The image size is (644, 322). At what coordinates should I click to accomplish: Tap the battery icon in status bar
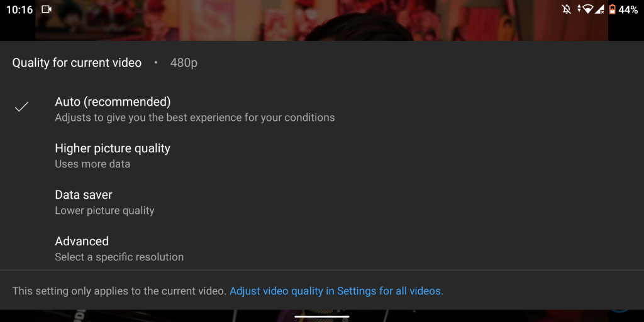[x=612, y=9]
